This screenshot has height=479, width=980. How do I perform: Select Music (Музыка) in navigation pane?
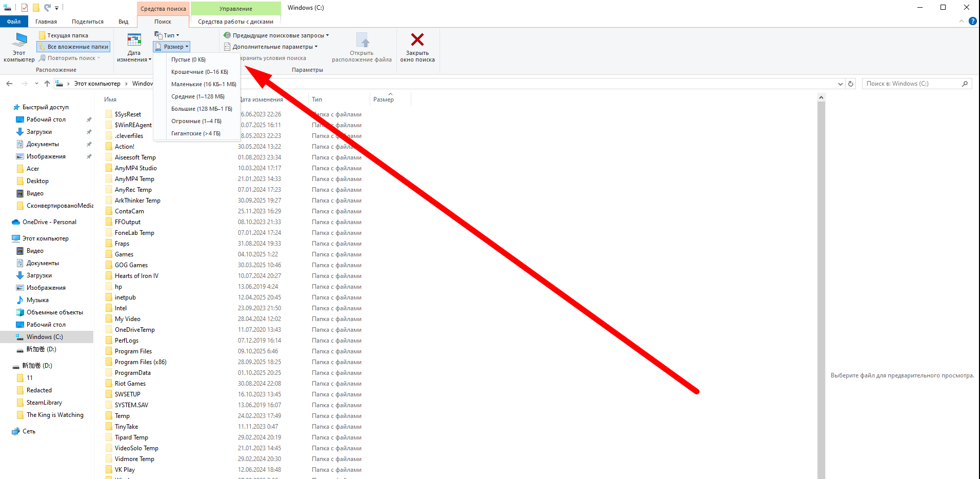[x=37, y=300]
